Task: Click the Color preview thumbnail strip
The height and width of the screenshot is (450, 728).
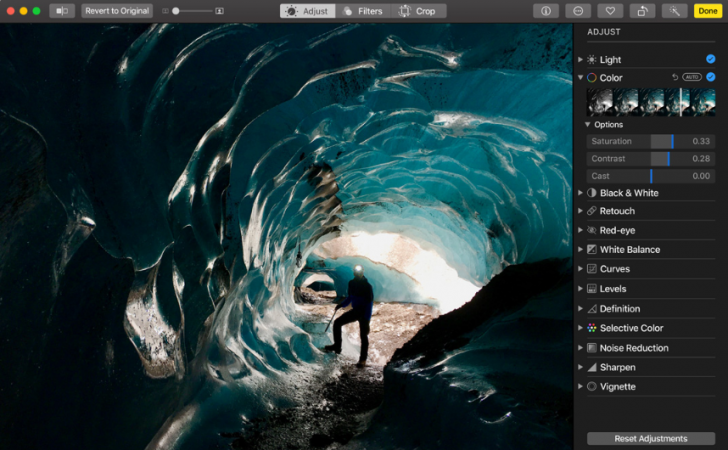Action: point(651,102)
